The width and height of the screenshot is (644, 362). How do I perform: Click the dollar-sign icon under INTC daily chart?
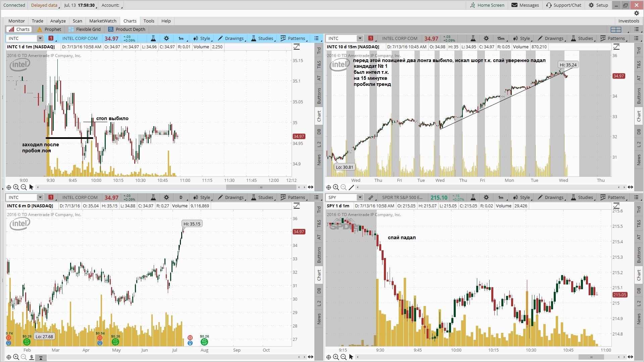click(x=31, y=358)
